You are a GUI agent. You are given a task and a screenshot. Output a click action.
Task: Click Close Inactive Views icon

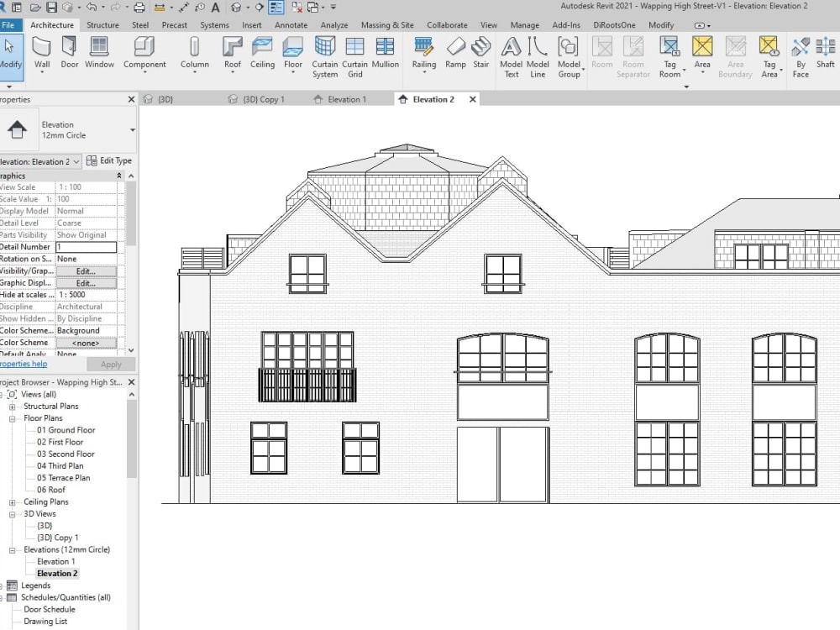(297, 8)
